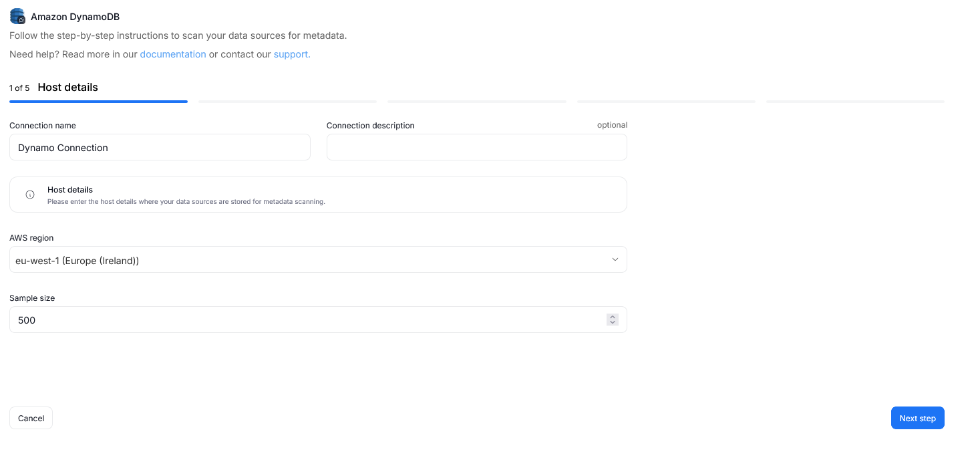Click the 'Connection name' label
The height and width of the screenshot is (464, 980).
43,126
